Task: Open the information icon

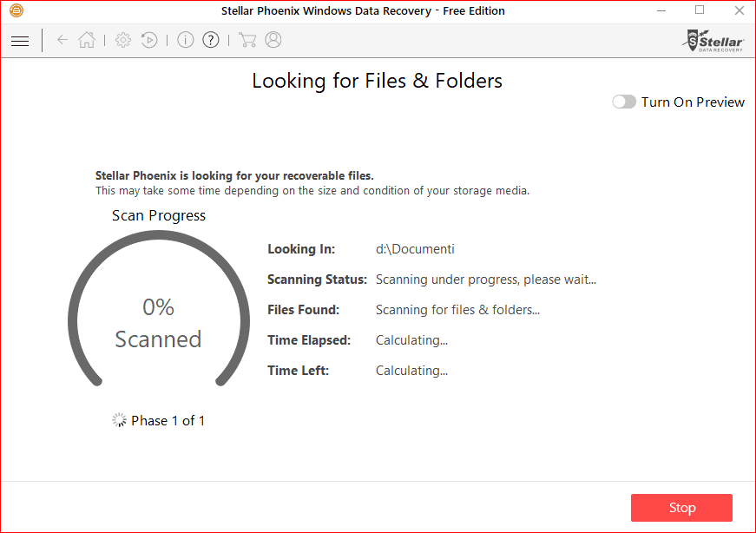Action: pos(185,40)
